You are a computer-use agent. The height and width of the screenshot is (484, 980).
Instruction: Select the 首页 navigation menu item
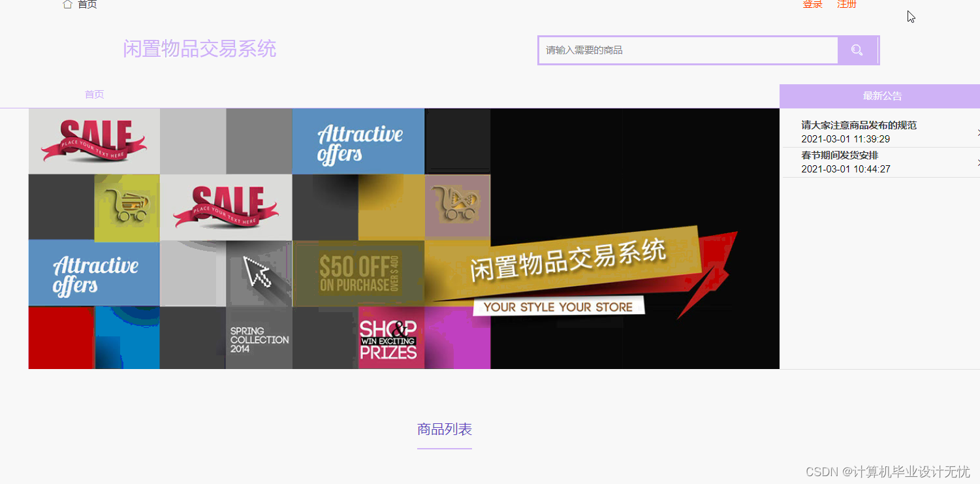click(x=94, y=94)
